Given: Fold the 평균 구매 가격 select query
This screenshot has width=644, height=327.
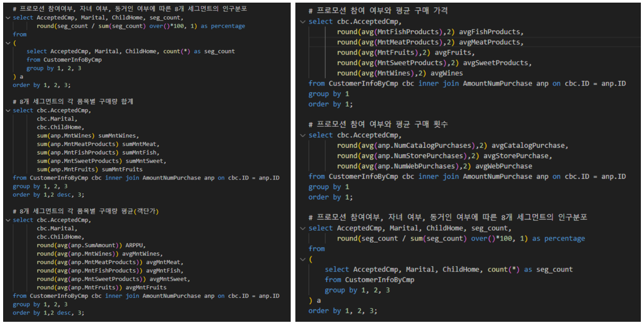Looking at the screenshot, I should [303, 21].
